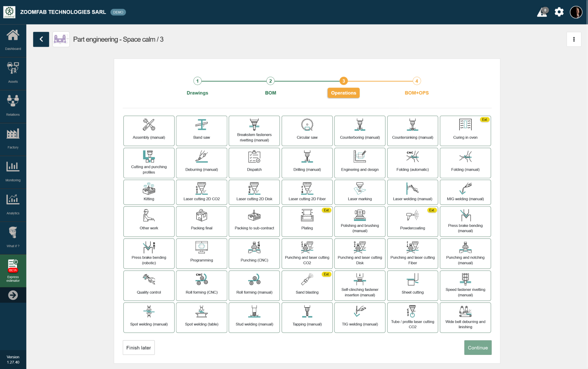Select Punching (CNC)
Image resolution: width=588 pixels, height=369 pixels.
pyautogui.click(x=254, y=254)
